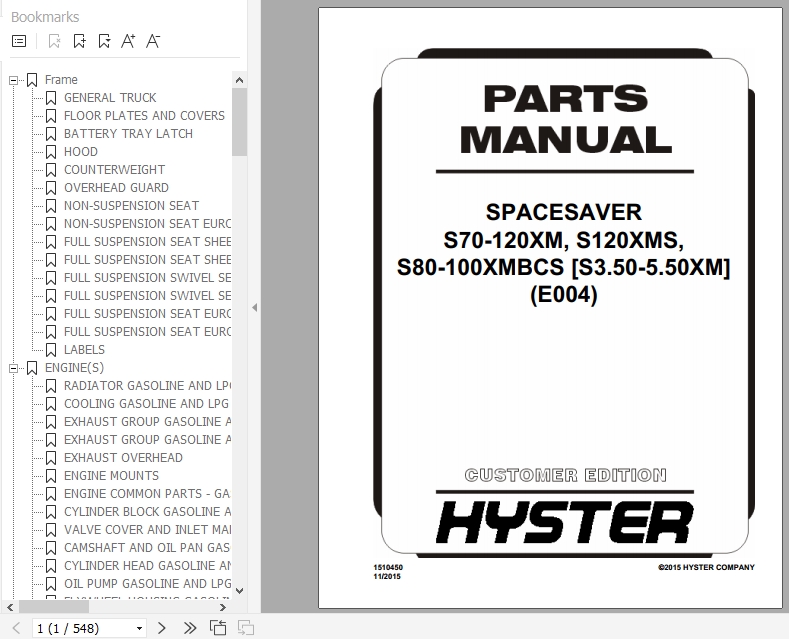The image size is (789, 639).
Task: Open CYLINDER HEAD GASOLINE bookmark
Action: [x=147, y=566]
